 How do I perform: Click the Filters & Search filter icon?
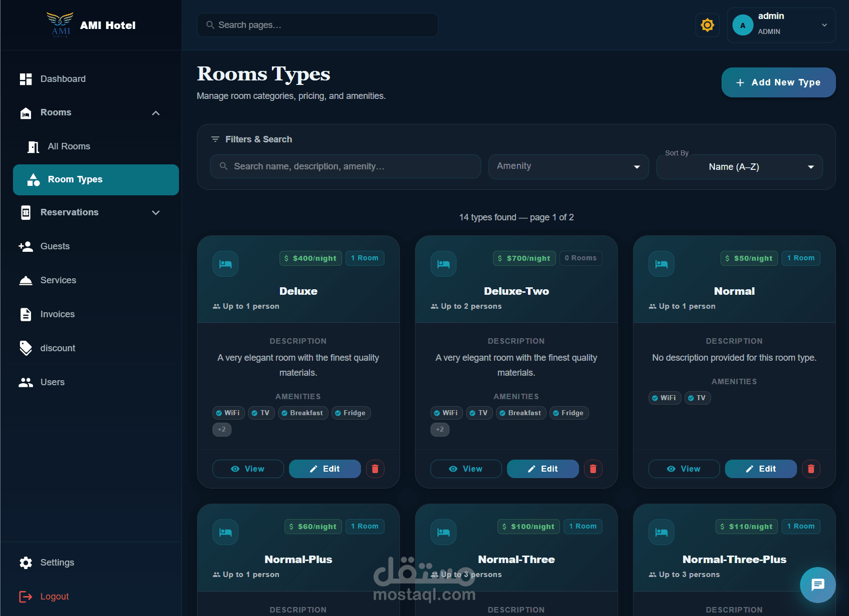[x=215, y=139]
